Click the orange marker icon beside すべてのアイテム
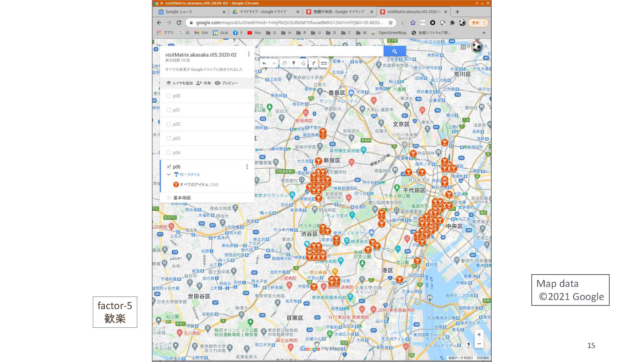Image resolution: width=644 pixels, height=362 pixels. tap(176, 185)
